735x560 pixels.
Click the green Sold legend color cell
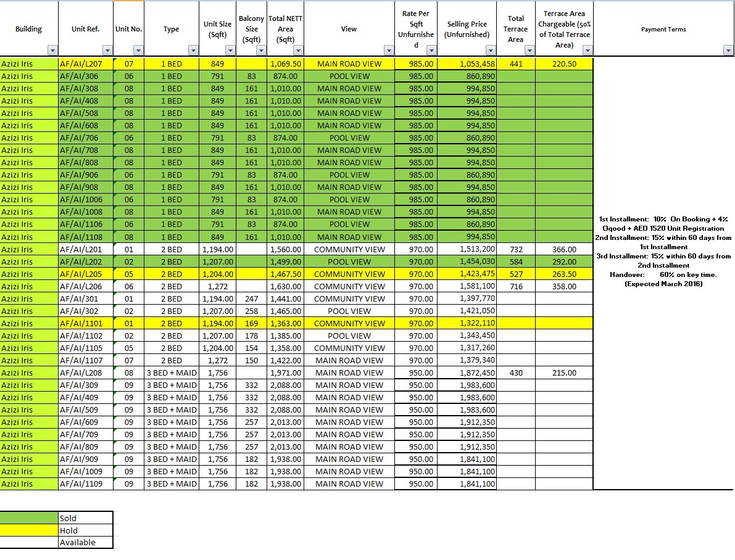tap(29, 518)
